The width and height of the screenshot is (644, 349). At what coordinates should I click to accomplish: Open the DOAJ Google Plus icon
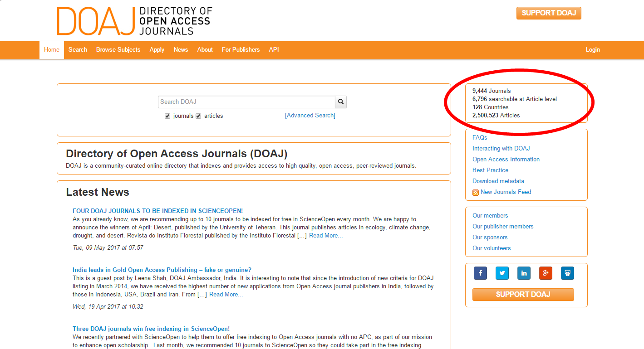click(x=546, y=273)
